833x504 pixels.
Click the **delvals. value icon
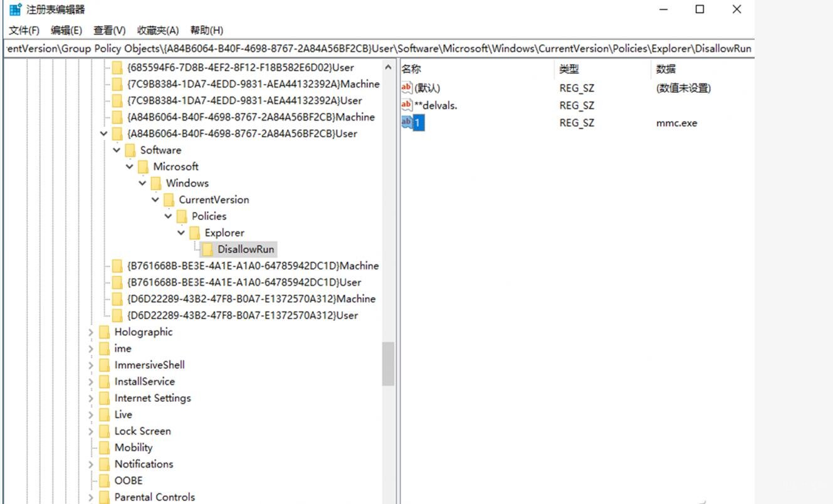tap(407, 105)
